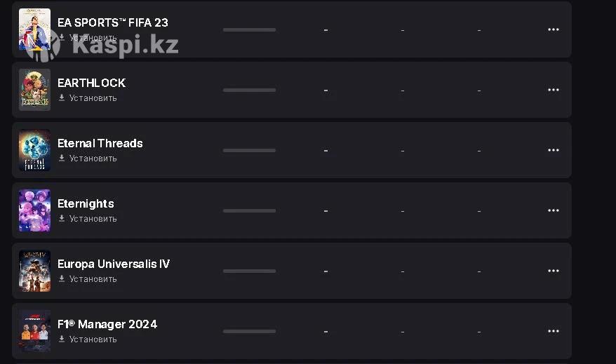Open the three-dot menu for EARTHLOCK

coord(553,90)
